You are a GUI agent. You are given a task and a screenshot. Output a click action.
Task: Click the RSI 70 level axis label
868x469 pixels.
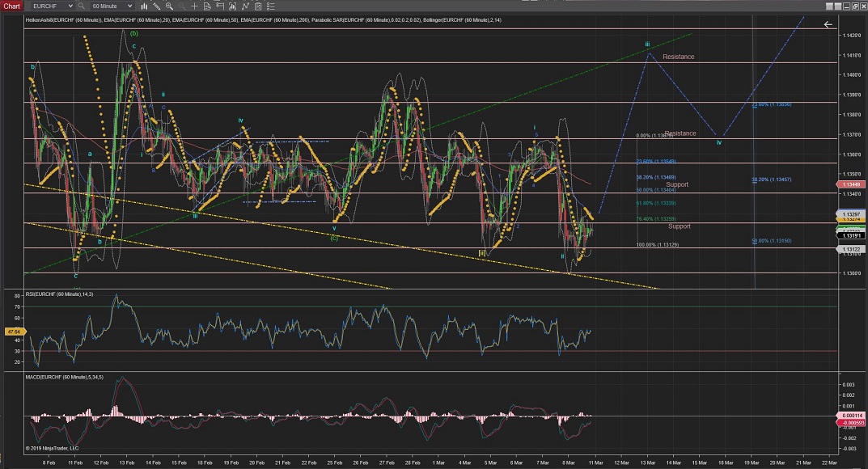coord(17,307)
